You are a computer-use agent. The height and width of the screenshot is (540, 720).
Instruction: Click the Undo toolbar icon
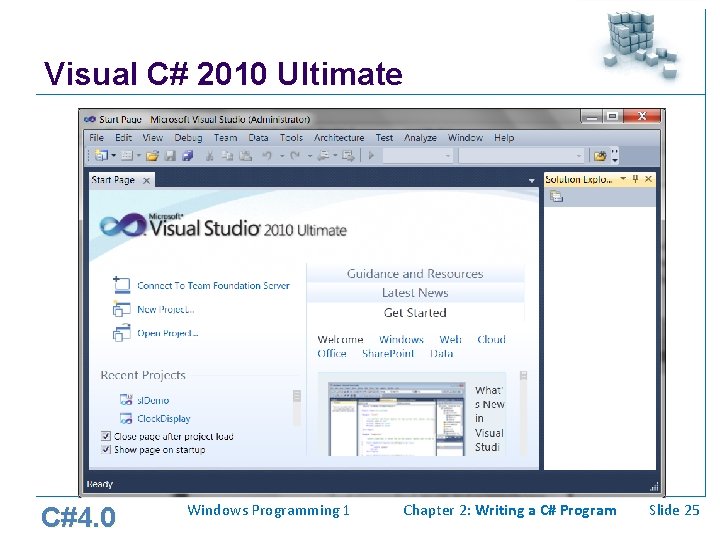click(x=267, y=156)
